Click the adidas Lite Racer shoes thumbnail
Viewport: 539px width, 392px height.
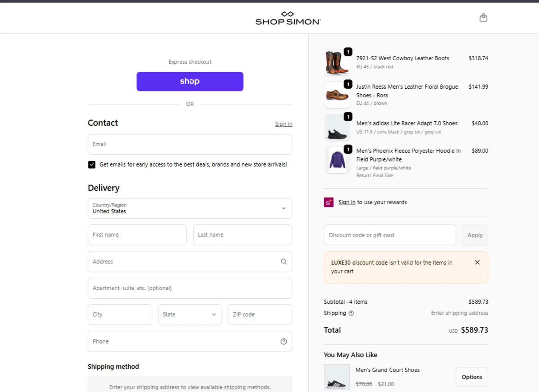click(337, 127)
